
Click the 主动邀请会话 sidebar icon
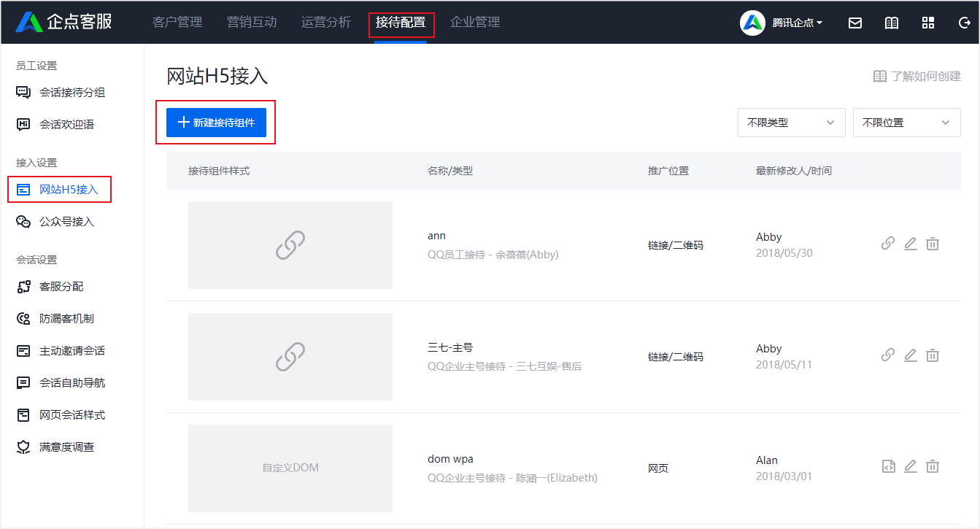point(23,351)
